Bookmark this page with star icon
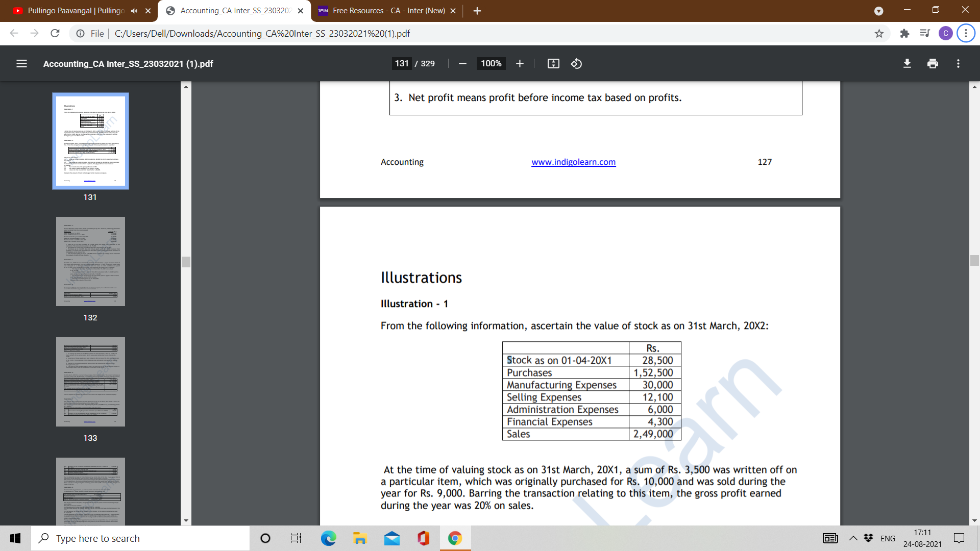The image size is (980, 551). [x=879, y=34]
